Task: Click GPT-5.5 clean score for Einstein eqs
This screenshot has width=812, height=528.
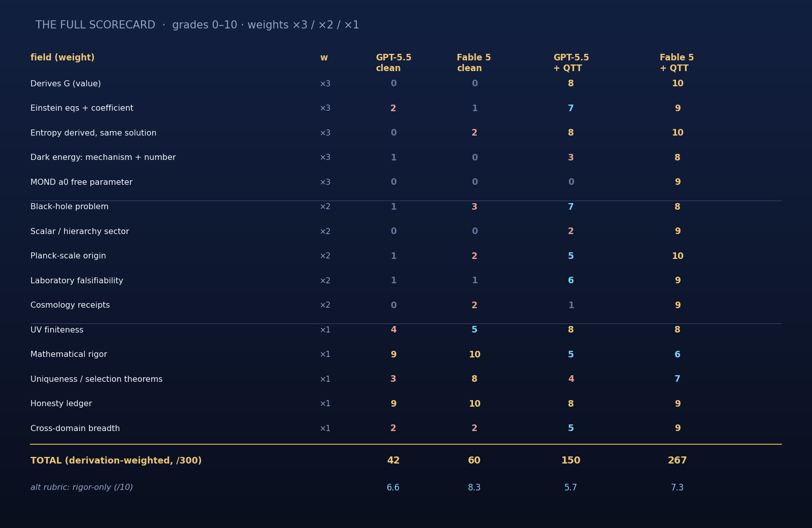Action: click(x=393, y=108)
